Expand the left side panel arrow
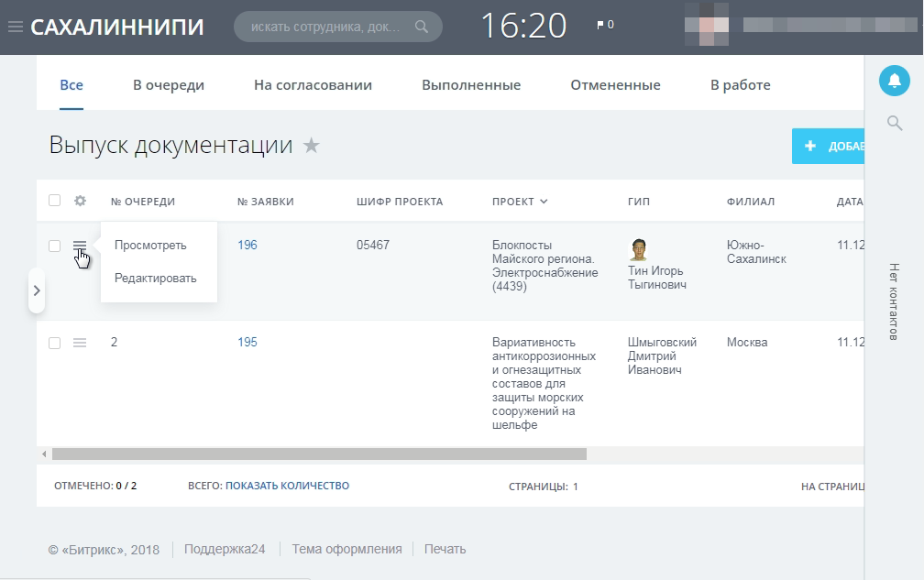924x580 pixels. [36, 290]
